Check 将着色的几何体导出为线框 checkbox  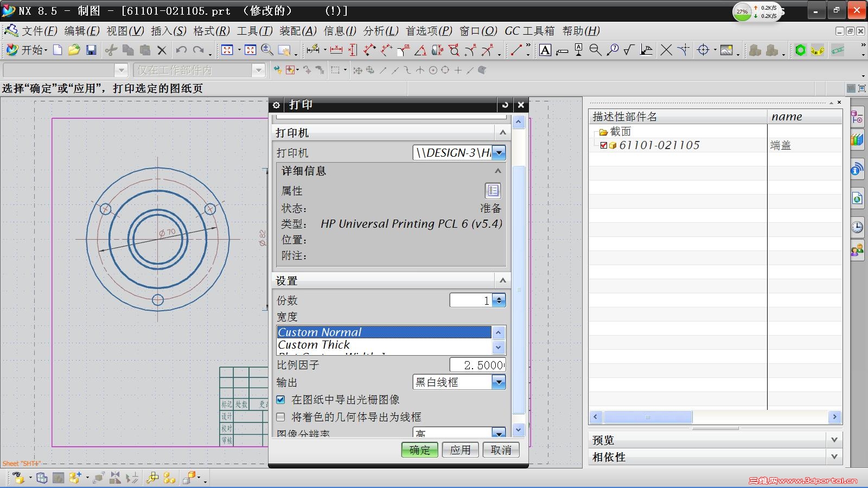(280, 417)
